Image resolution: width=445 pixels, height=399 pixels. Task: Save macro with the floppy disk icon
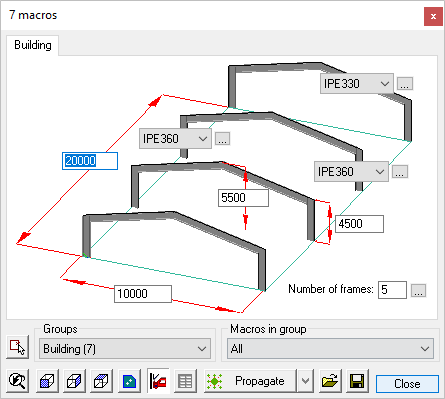(357, 381)
